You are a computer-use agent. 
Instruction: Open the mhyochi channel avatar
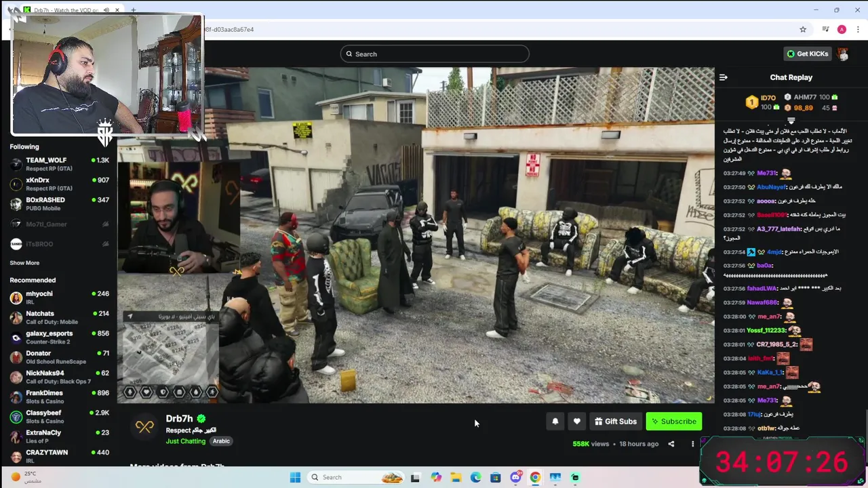[16, 298]
